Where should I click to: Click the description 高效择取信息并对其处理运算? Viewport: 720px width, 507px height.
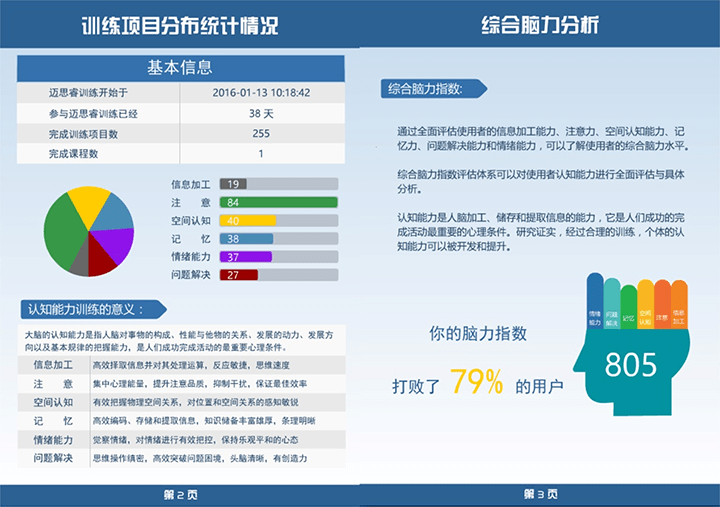[191, 365]
